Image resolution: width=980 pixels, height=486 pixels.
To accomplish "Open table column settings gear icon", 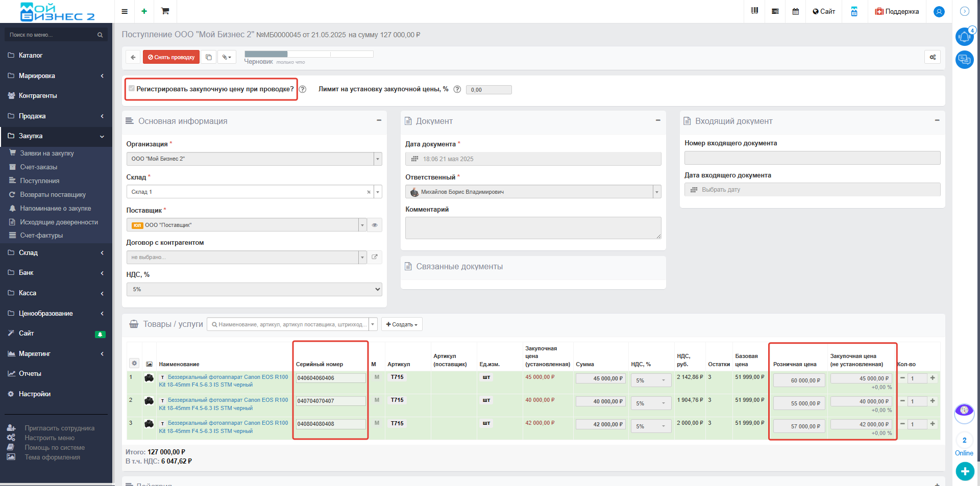I will pyautogui.click(x=134, y=363).
